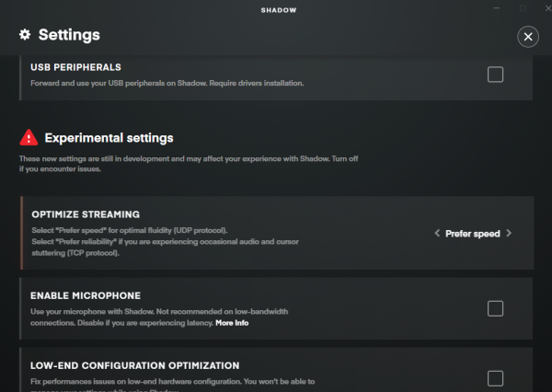Click the Experimental settings section title
Viewport: 552px width, 392px height.
[x=109, y=138]
